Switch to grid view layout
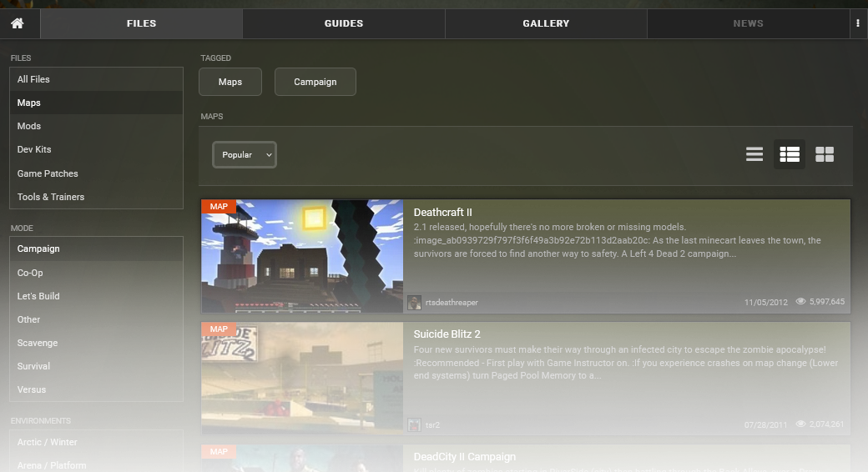 [825, 154]
